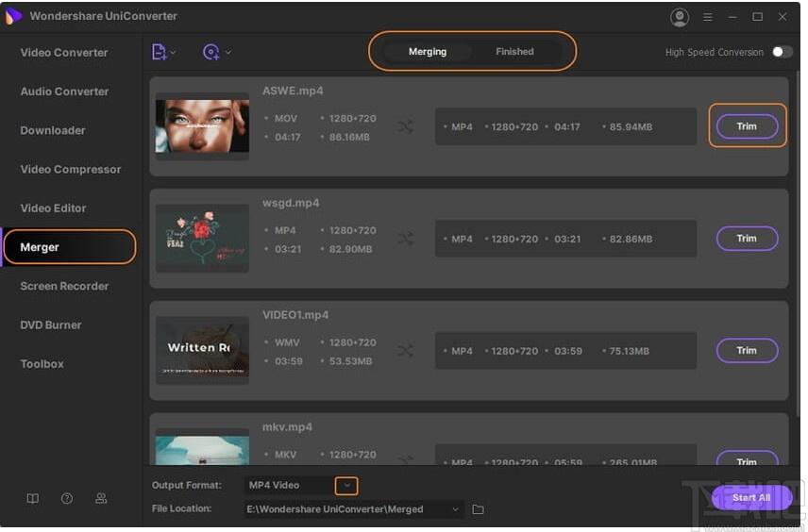The height and width of the screenshot is (532, 808).
Task: Trim the mkv.mp4 video
Action: [x=747, y=459]
